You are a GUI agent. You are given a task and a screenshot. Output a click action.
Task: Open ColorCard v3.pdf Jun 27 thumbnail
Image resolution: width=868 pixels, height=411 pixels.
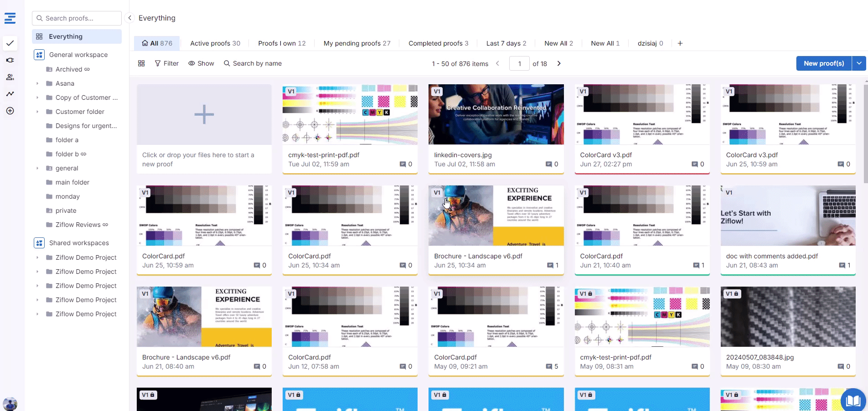(x=642, y=114)
